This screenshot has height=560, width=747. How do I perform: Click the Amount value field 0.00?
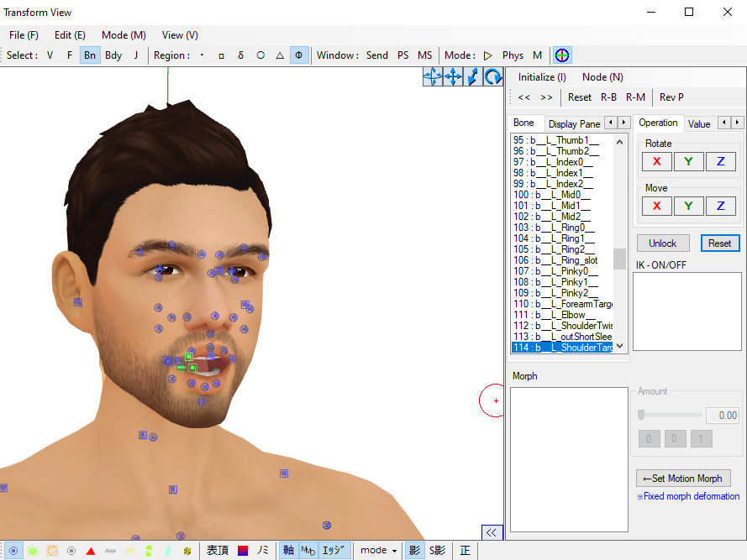(723, 416)
